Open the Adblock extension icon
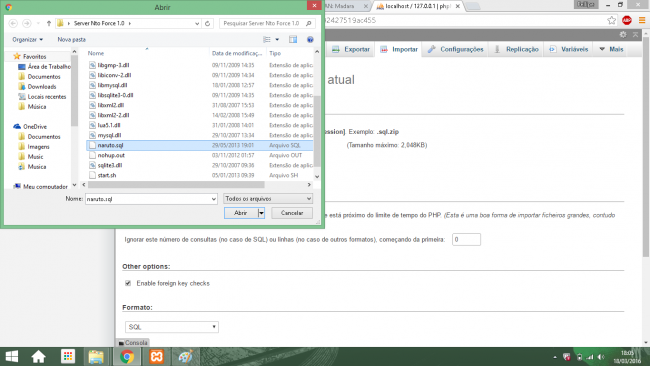 (x=627, y=20)
